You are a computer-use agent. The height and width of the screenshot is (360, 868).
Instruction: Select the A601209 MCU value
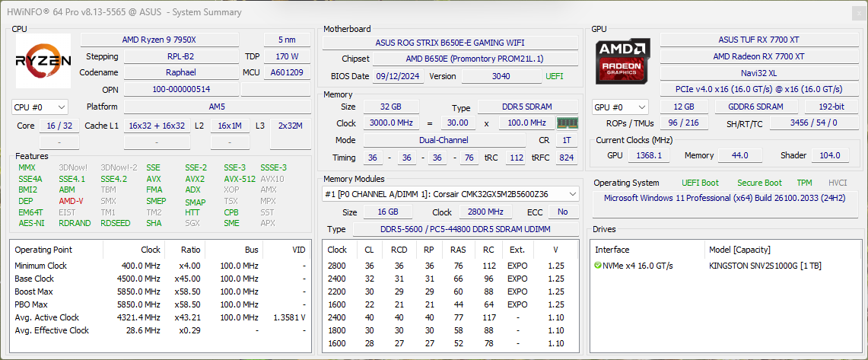coord(287,72)
